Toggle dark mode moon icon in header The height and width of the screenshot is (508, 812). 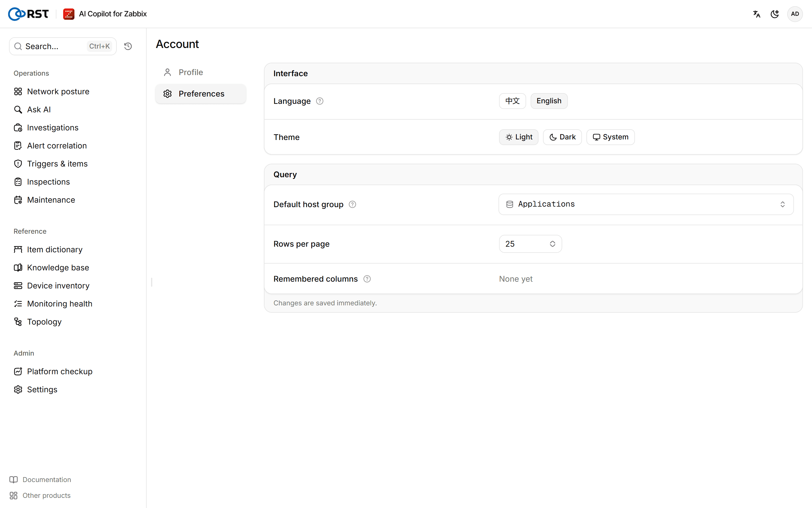click(775, 14)
